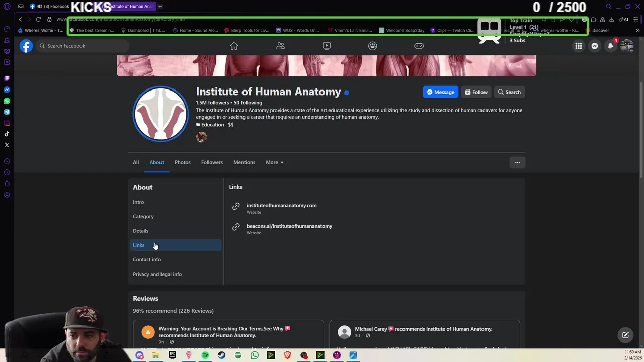This screenshot has height=362, width=644.
Task: Select Category in the About sidebar
Action: (143, 216)
